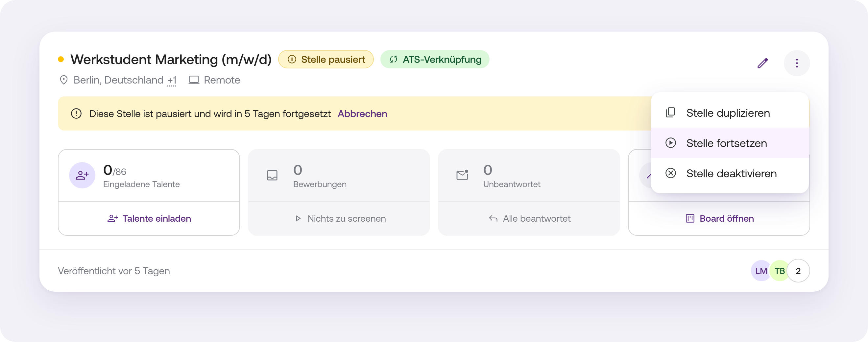Click the Remote laptop icon
This screenshot has width=868, height=342.
(x=194, y=80)
